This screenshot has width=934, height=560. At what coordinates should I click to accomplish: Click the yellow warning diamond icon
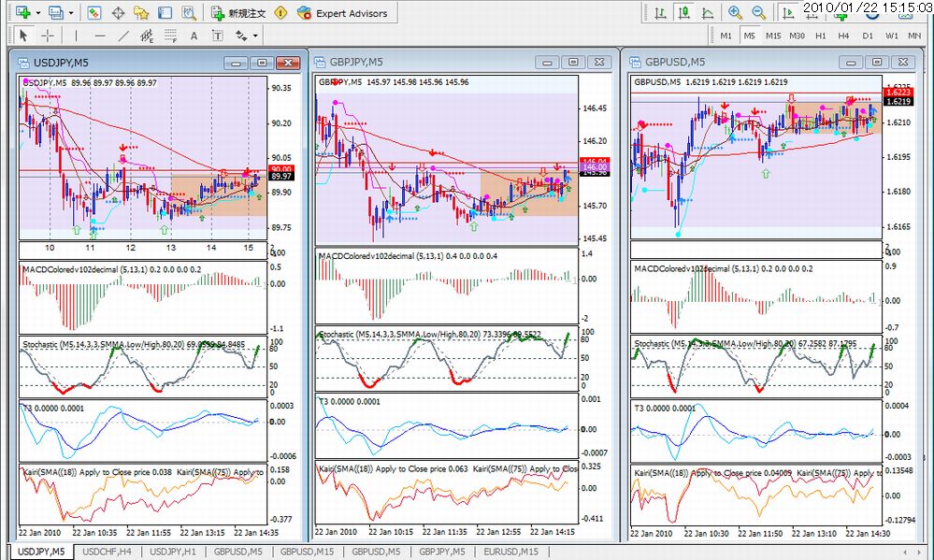coord(280,12)
